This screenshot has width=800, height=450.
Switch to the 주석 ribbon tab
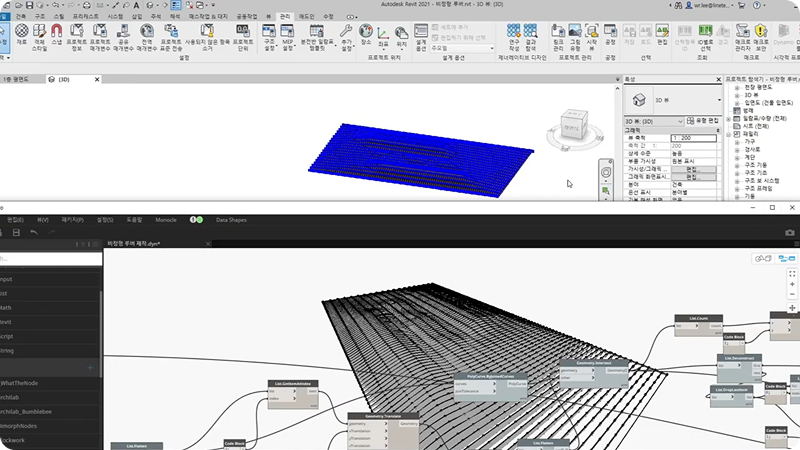pos(154,17)
